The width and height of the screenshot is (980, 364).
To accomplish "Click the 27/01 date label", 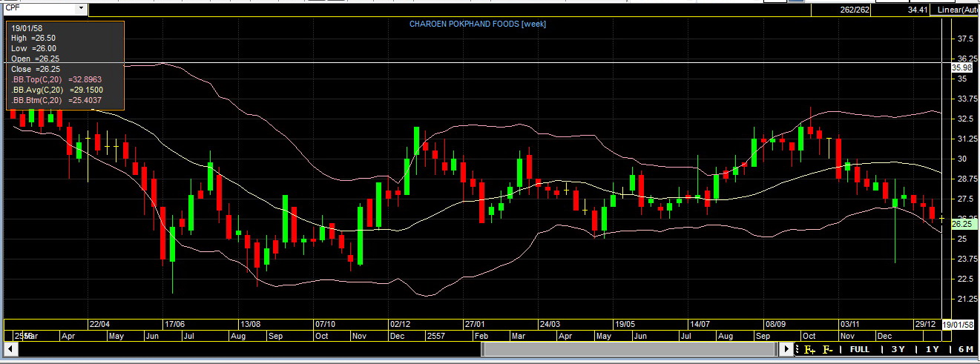I will point(475,324).
